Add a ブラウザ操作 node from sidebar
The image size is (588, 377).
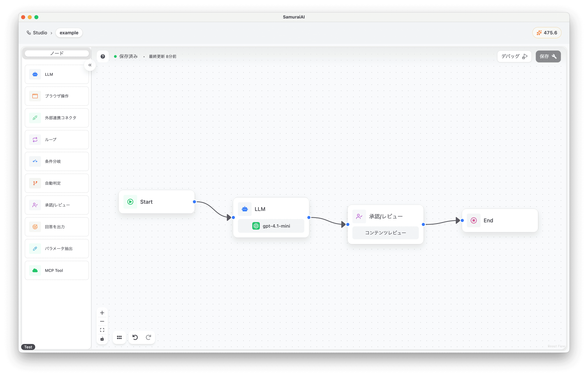tap(57, 96)
